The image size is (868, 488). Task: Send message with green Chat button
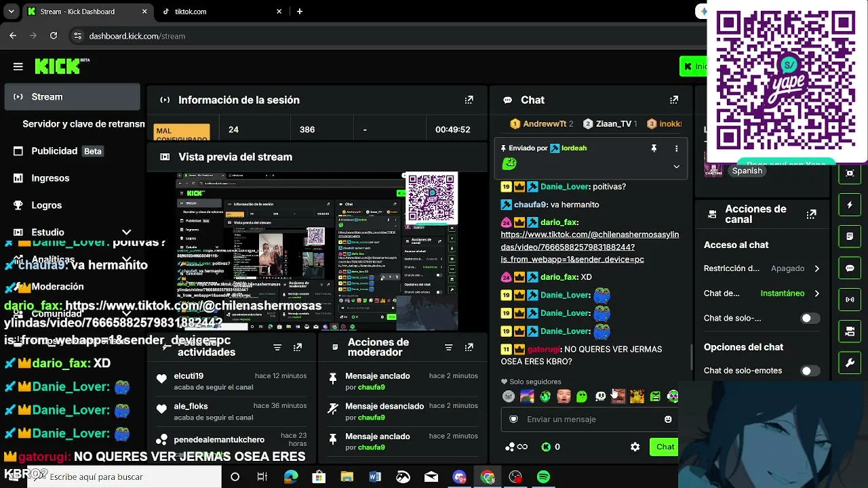(x=664, y=447)
